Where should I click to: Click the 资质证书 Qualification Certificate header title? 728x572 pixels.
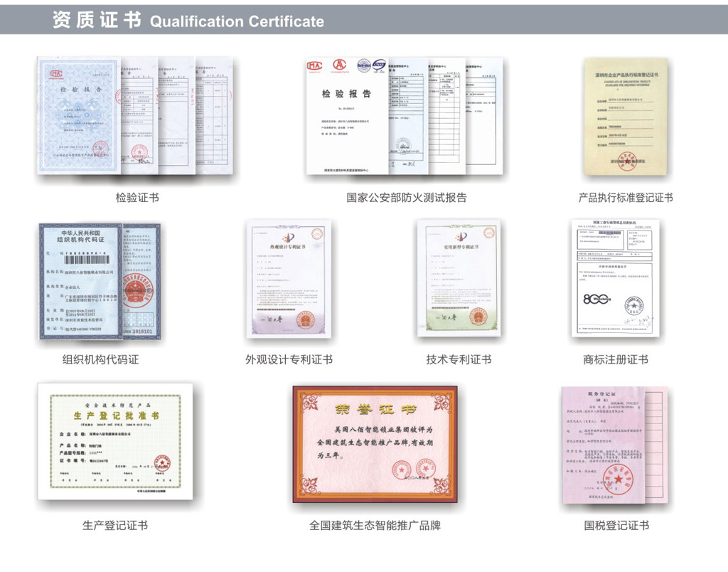[188, 21]
